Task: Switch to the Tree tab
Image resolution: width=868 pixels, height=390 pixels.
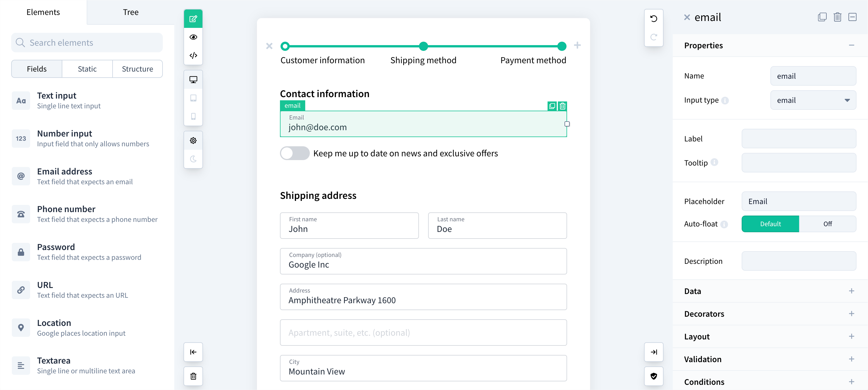Action: tap(130, 12)
